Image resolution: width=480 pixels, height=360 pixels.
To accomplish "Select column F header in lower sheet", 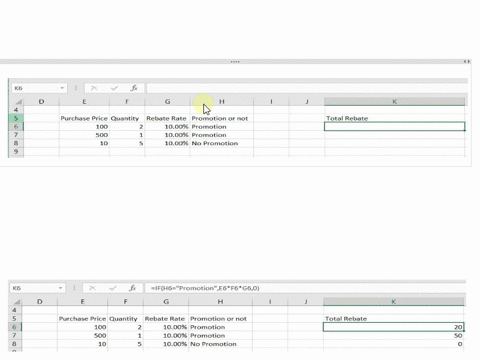I will coord(125,302).
